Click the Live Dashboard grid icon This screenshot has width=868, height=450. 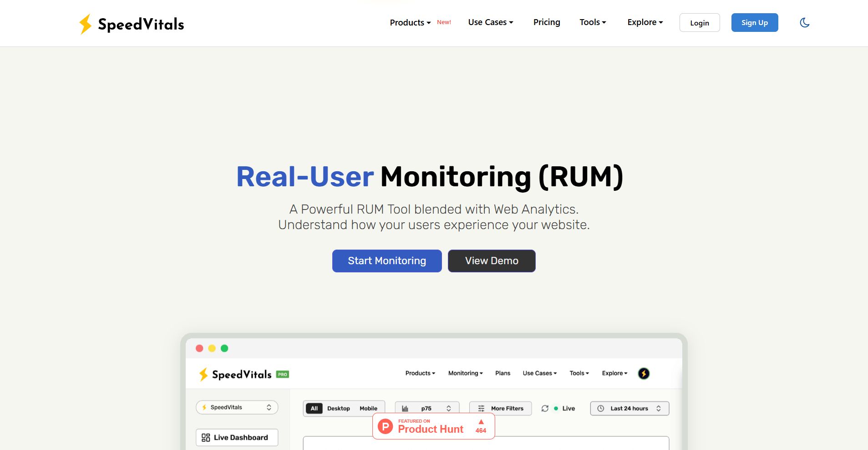206,438
